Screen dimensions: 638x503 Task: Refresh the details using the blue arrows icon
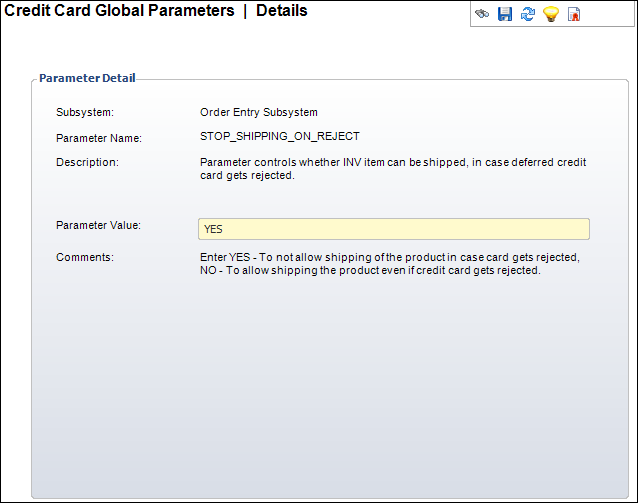click(x=528, y=15)
